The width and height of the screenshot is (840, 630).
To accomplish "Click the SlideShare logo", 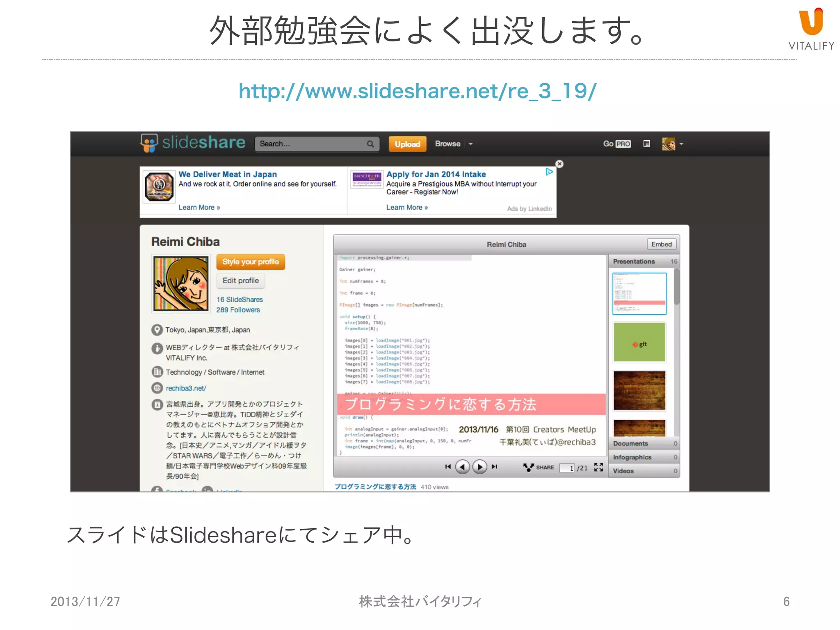I will click(x=193, y=143).
